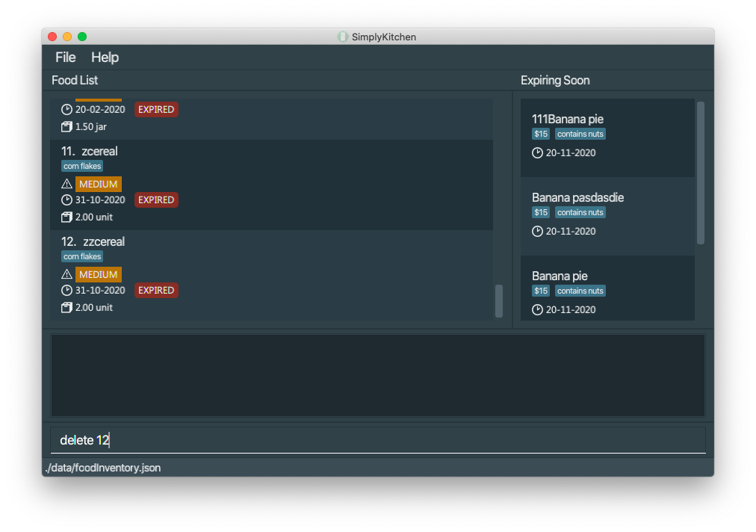Click the warning triangle icon in zcereal entry

(x=66, y=184)
